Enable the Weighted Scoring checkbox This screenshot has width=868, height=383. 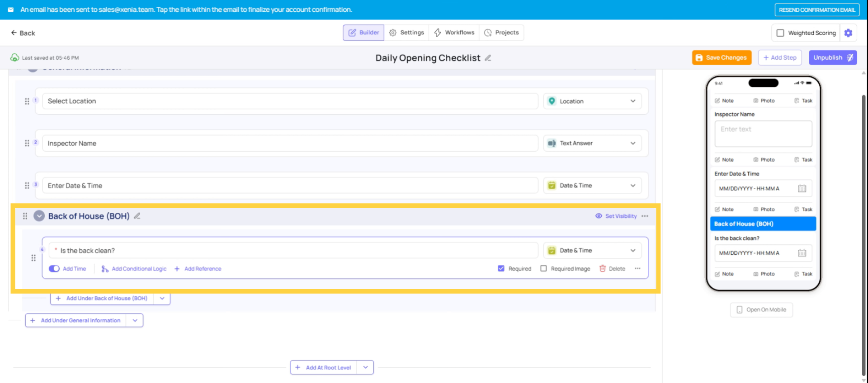click(780, 33)
